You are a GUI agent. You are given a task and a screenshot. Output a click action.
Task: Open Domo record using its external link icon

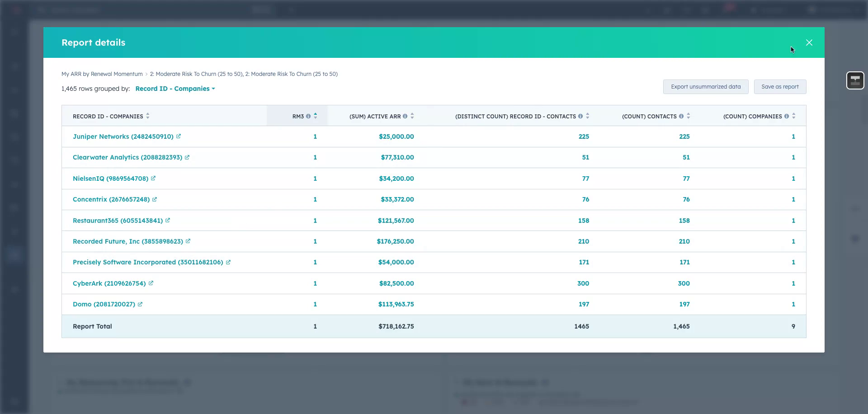(x=141, y=304)
